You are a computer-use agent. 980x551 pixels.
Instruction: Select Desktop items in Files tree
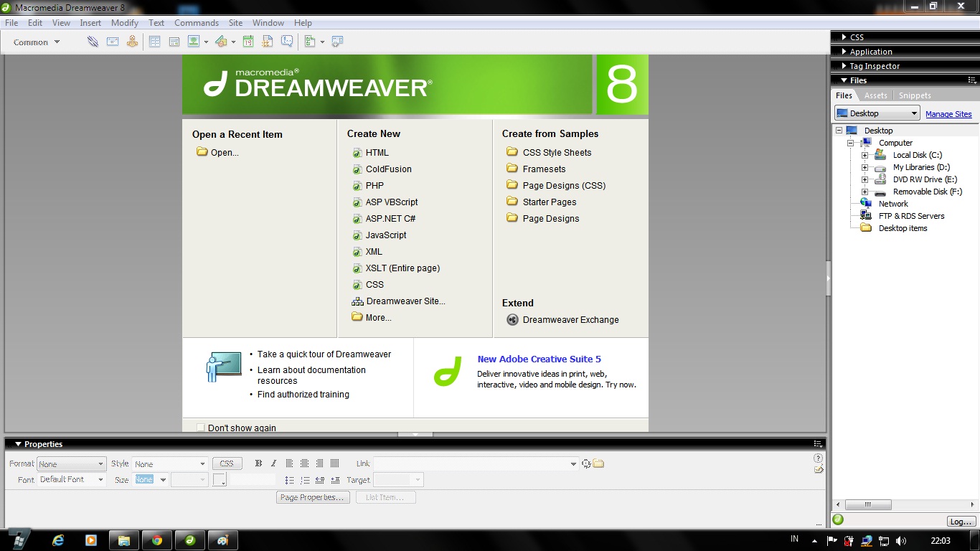(903, 228)
